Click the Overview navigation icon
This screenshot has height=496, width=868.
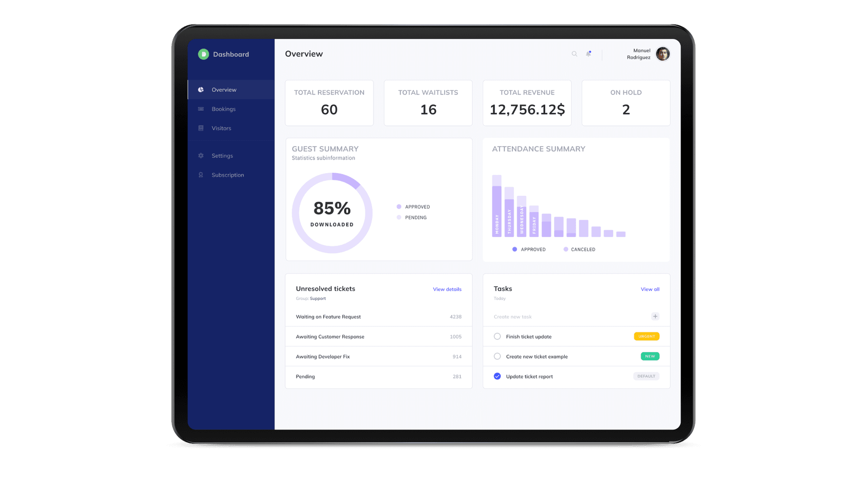coord(201,90)
